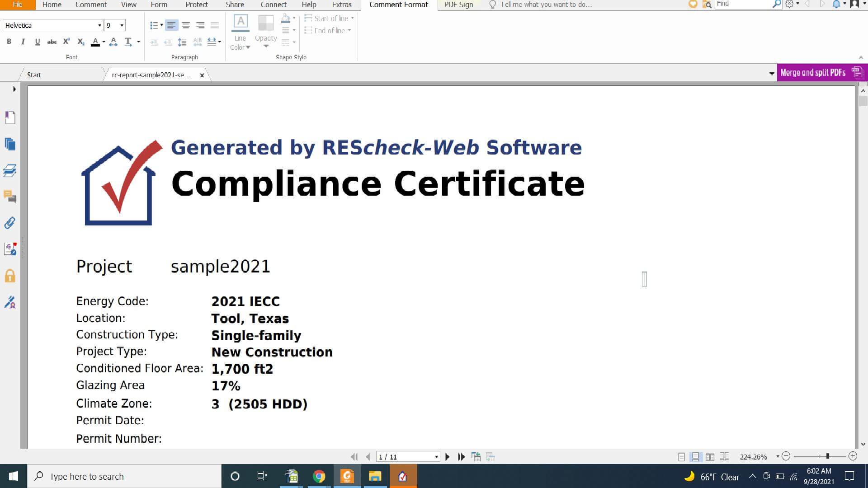
Task: Center align the paragraph text
Action: (186, 25)
